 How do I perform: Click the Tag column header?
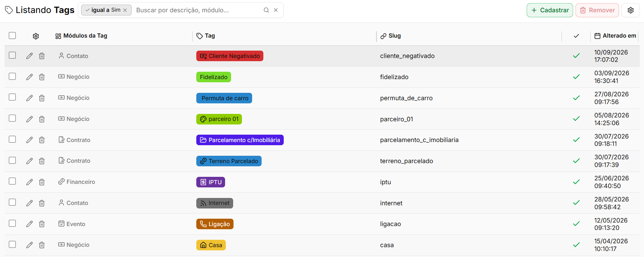(x=205, y=36)
